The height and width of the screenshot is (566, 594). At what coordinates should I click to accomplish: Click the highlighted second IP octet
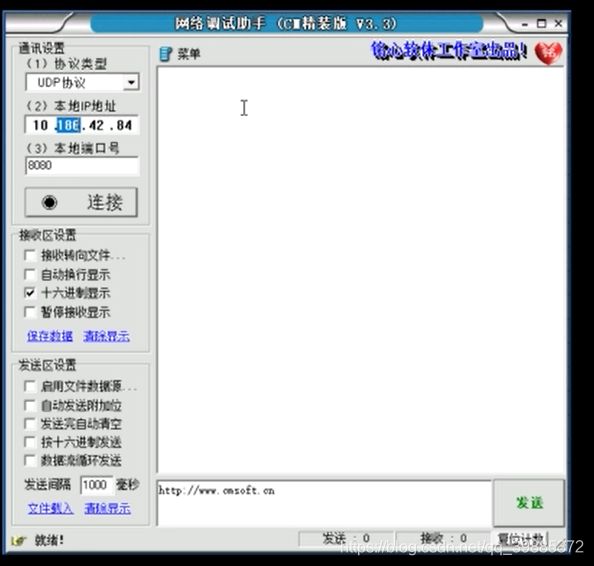[x=68, y=125]
